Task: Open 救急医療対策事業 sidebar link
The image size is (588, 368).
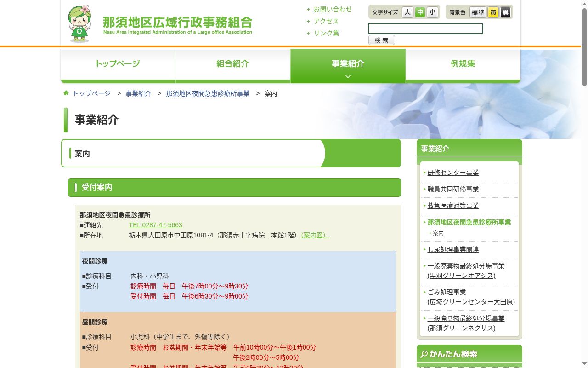Action: tap(453, 206)
